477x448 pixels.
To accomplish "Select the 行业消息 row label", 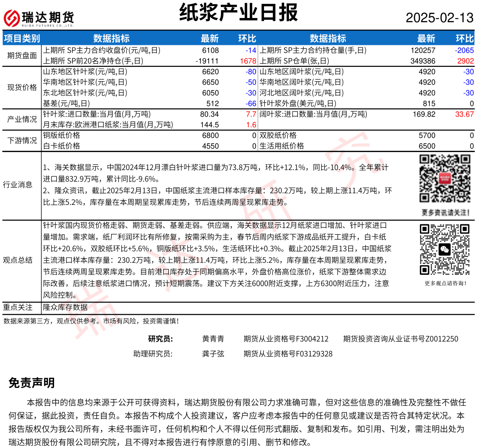I will pos(18,185).
